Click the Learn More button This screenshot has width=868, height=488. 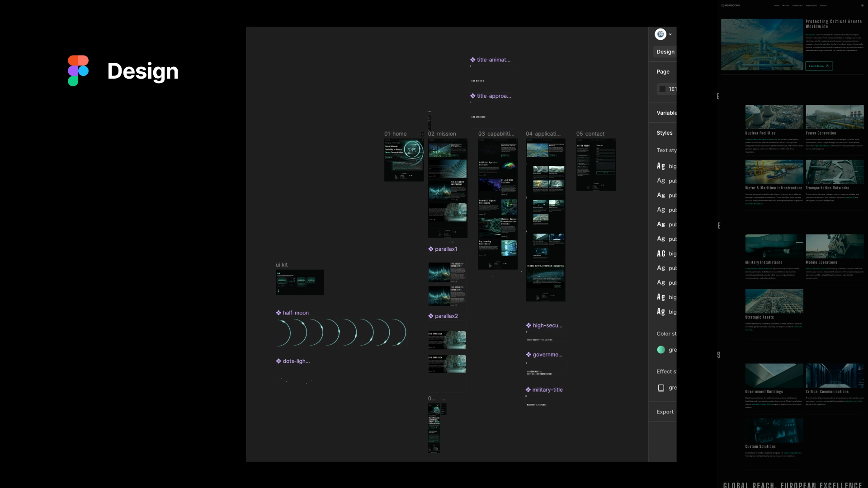819,66
